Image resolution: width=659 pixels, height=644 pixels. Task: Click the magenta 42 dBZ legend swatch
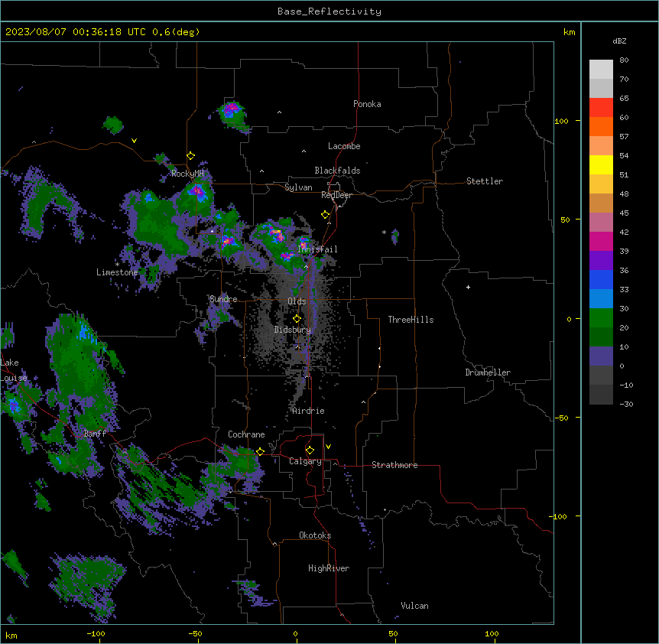click(601, 241)
